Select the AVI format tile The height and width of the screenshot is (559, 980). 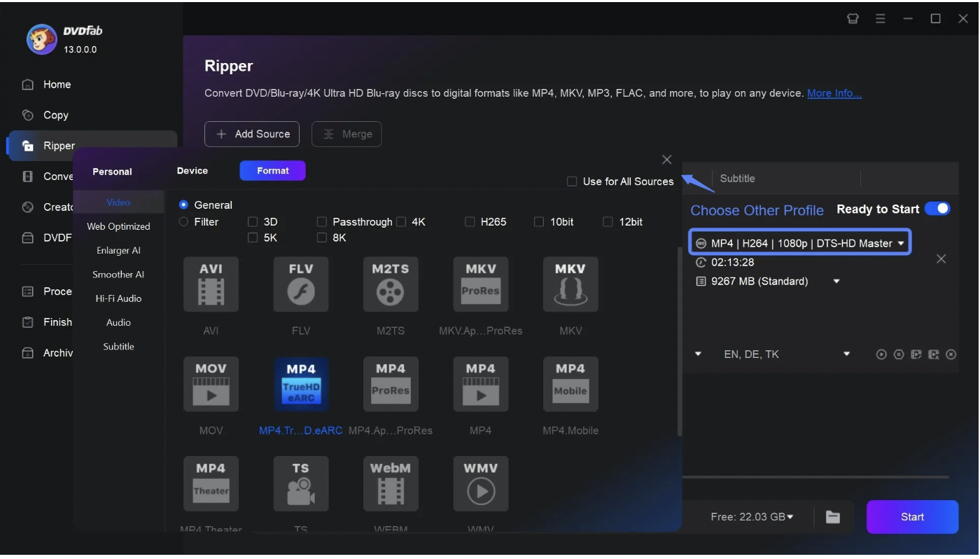point(211,284)
